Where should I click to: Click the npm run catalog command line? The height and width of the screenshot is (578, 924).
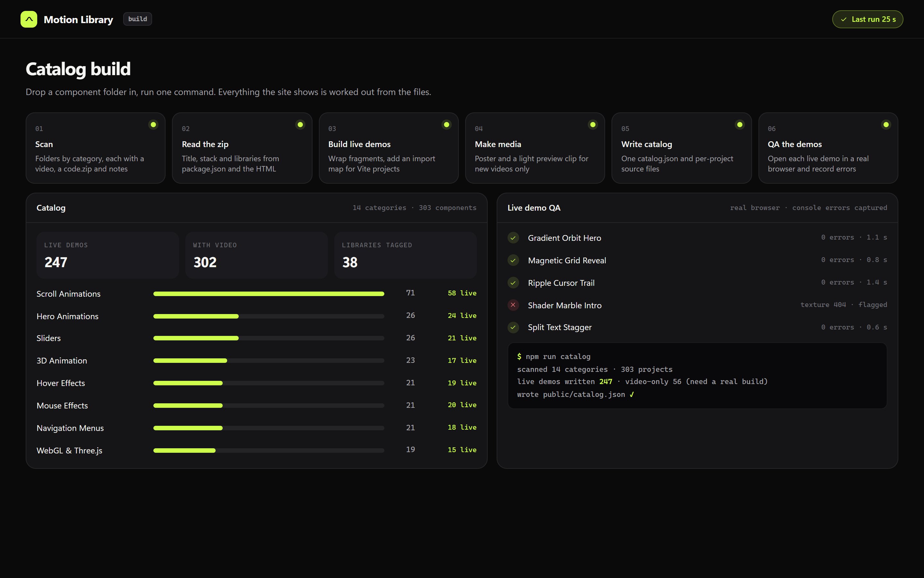point(554,357)
